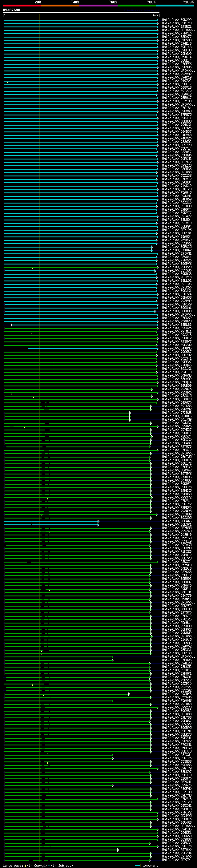Click the query end position 427

(155, 15)
